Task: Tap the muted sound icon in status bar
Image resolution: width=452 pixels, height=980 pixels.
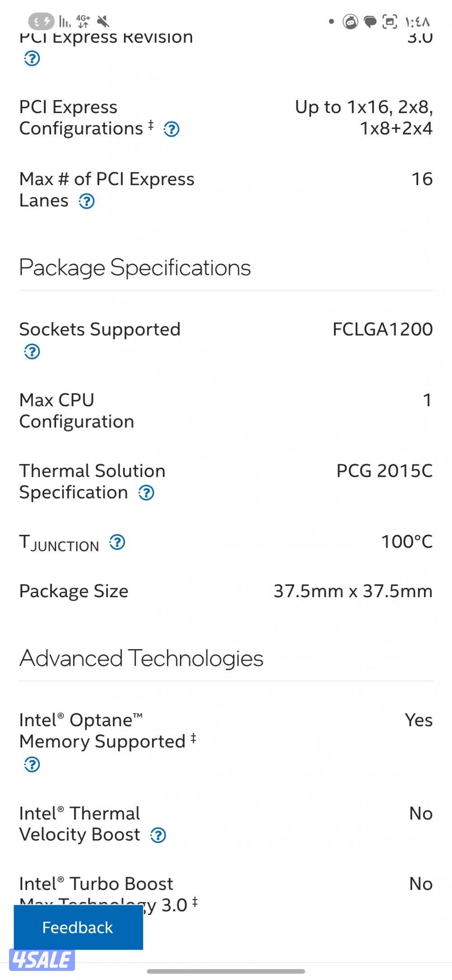Action: [x=103, y=22]
